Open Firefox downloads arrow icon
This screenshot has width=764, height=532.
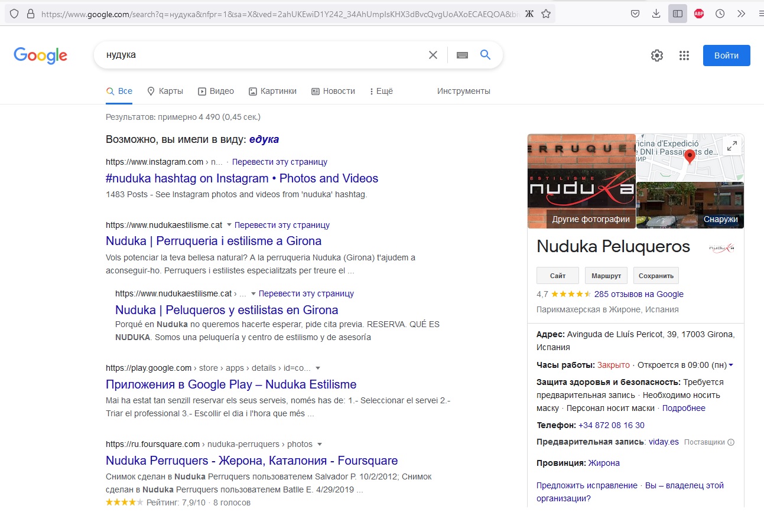[x=656, y=14]
